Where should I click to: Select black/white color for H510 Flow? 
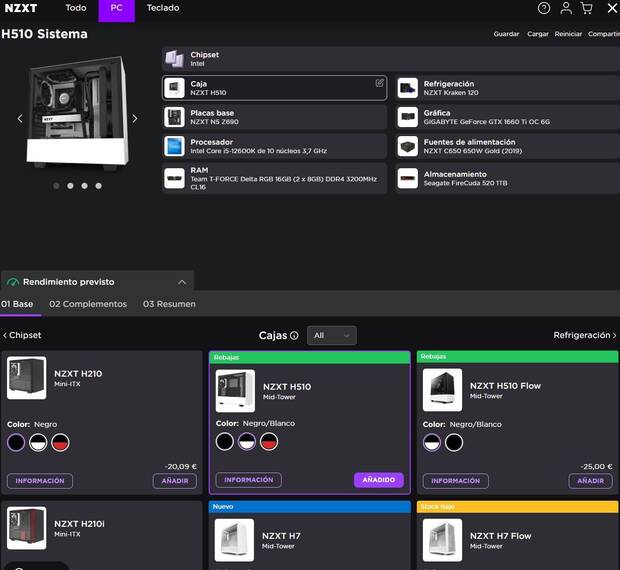tap(432, 442)
